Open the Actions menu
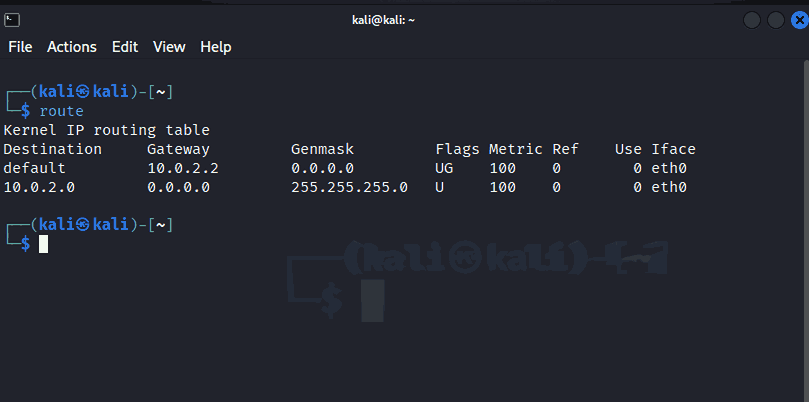809x402 pixels. click(72, 47)
